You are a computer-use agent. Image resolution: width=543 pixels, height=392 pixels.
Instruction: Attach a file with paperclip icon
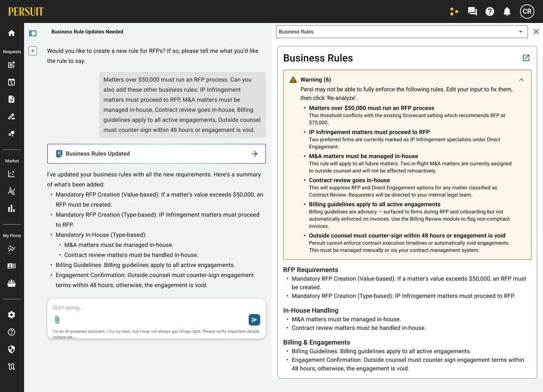(x=57, y=320)
